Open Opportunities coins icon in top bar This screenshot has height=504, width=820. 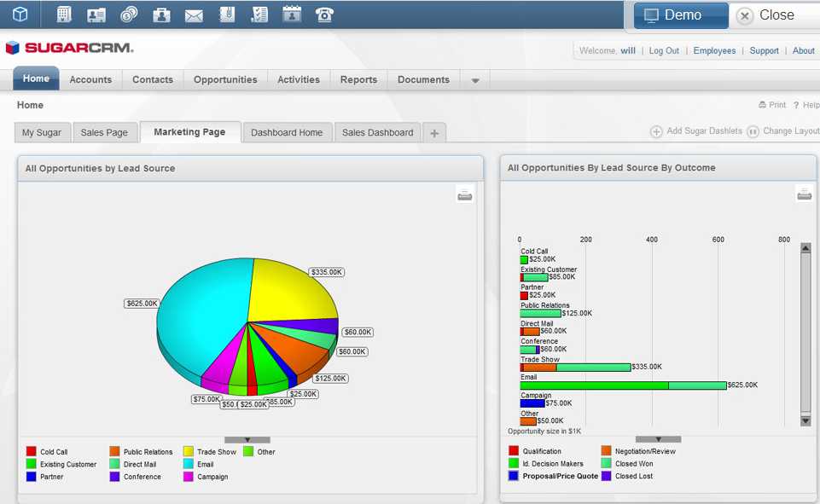click(129, 14)
